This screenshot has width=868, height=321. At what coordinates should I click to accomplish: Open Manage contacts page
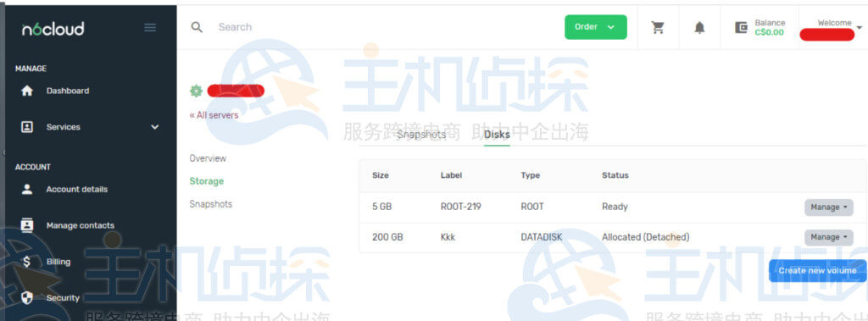click(81, 225)
